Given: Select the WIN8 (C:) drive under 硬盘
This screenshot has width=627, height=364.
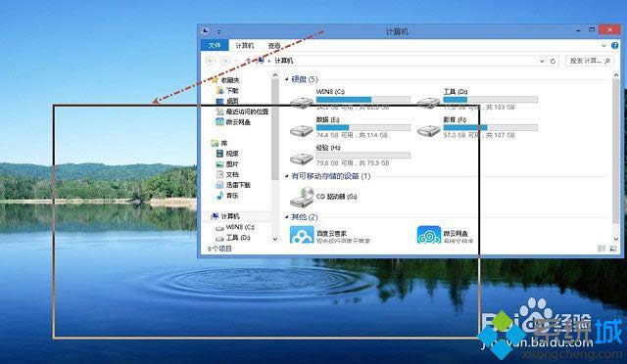Looking at the screenshot, I should [351, 99].
